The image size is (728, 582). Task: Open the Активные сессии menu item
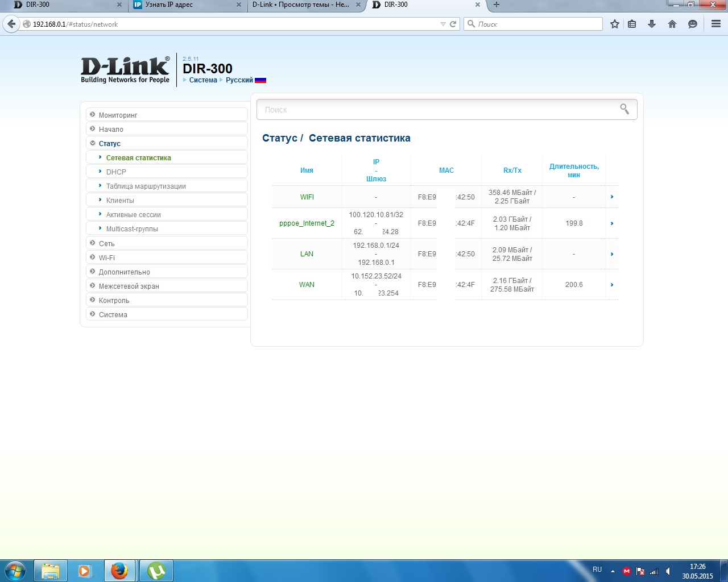(167, 214)
